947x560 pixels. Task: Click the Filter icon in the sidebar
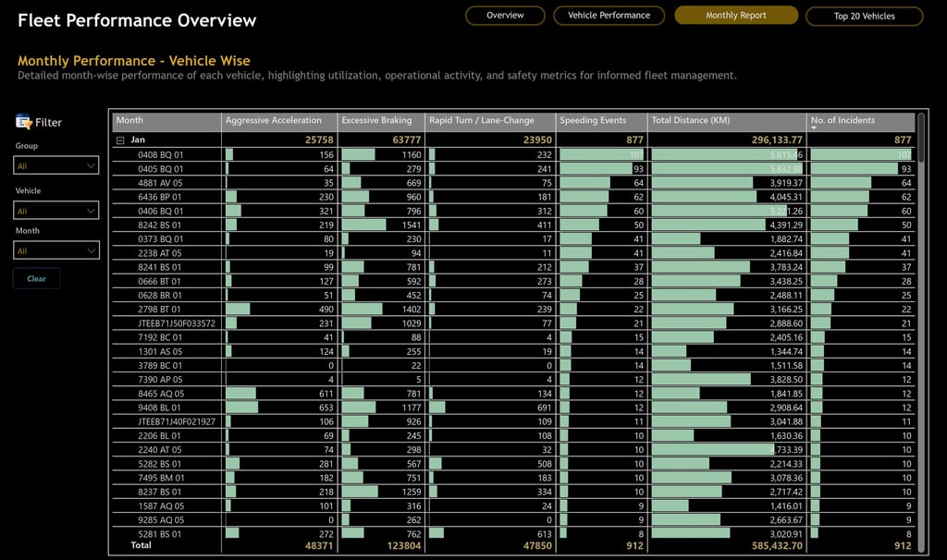(x=23, y=122)
